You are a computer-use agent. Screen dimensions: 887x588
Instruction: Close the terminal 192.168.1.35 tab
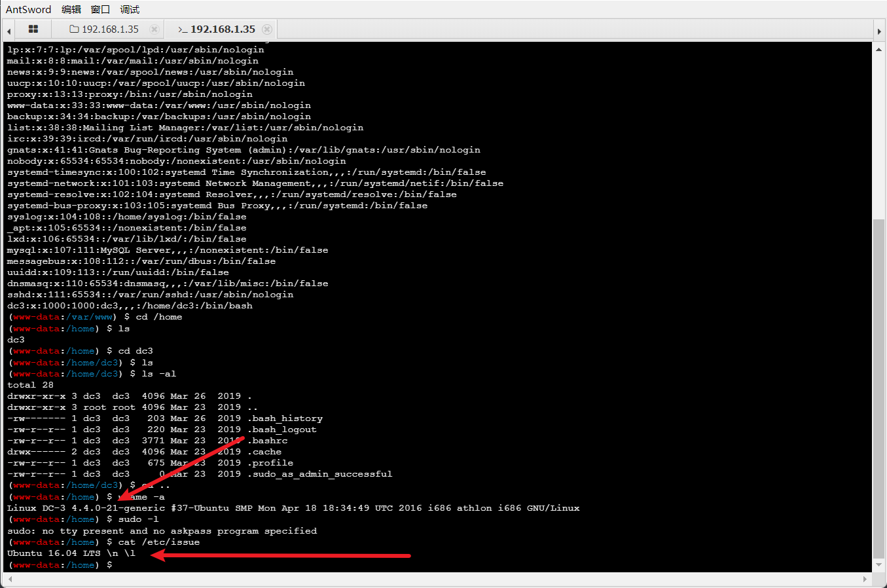(x=267, y=29)
